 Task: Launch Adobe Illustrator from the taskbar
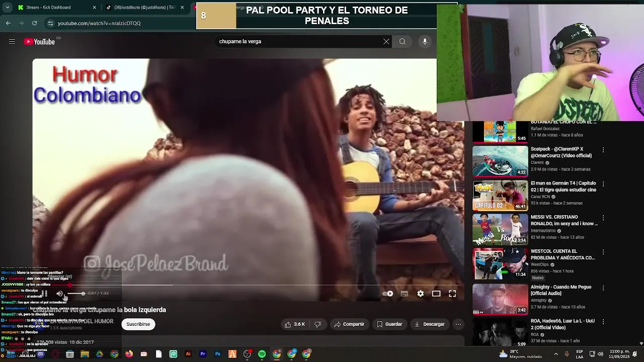188,354
